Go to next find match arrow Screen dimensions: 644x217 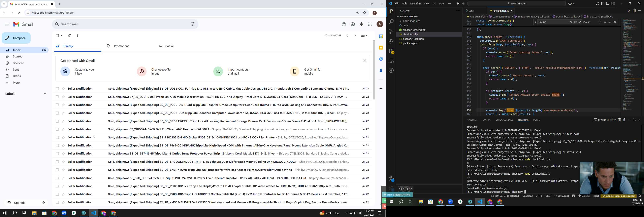pyautogui.click(x=605, y=22)
